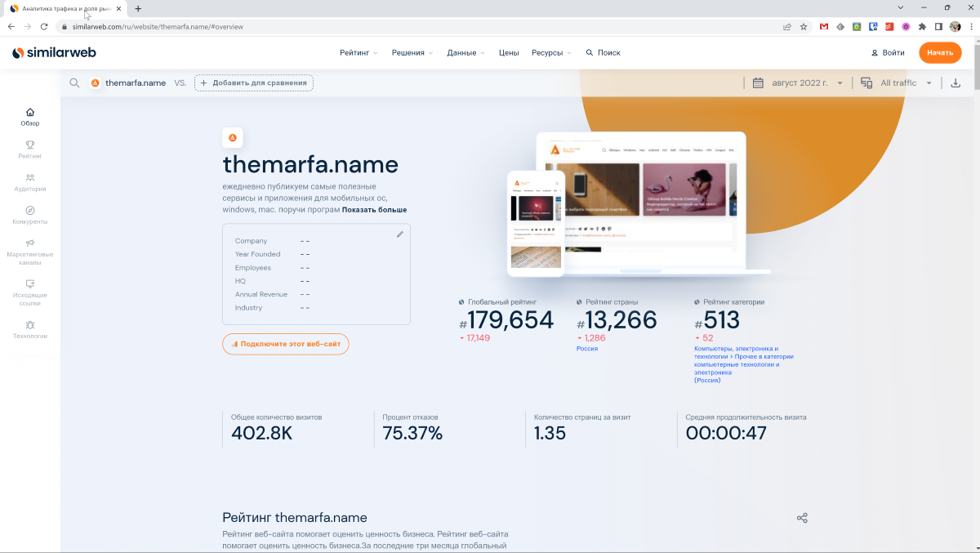
Task: Open the browser profile avatar
Action: click(955, 26)
